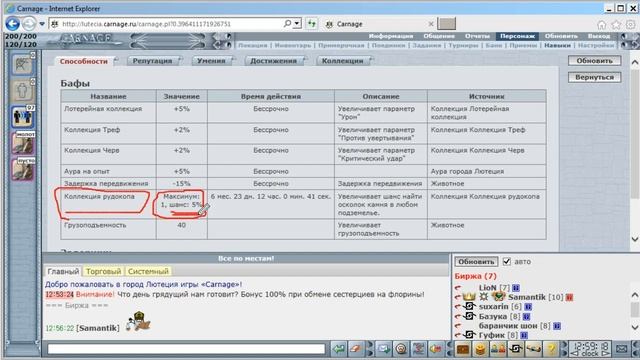
Task: Click the eraser clear-chat icon
Action: (x=356, y=349)
